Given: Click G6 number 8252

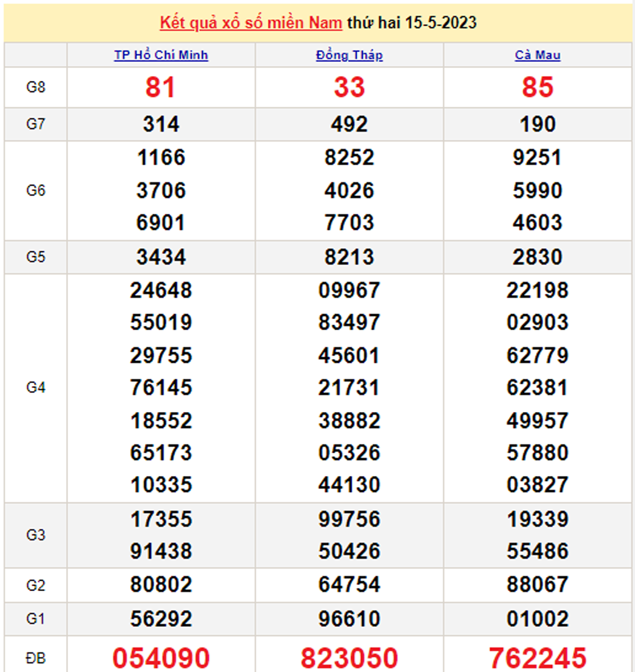Looking at the screenshot, I should [x=349, y=158].
